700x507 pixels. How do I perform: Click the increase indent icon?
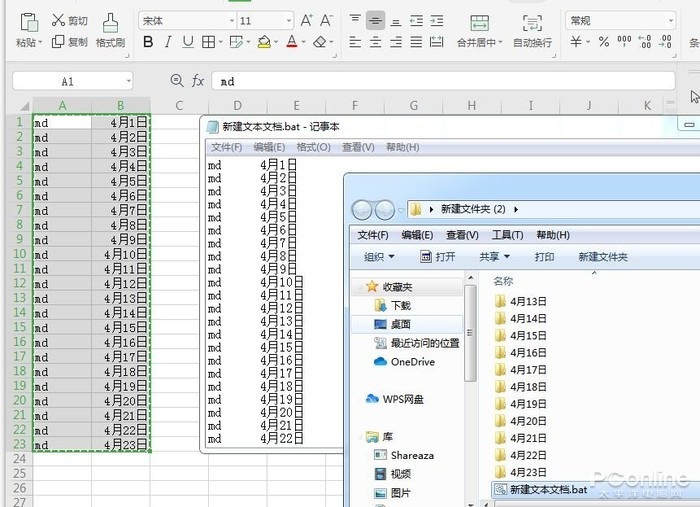click(x=437, y=21)
